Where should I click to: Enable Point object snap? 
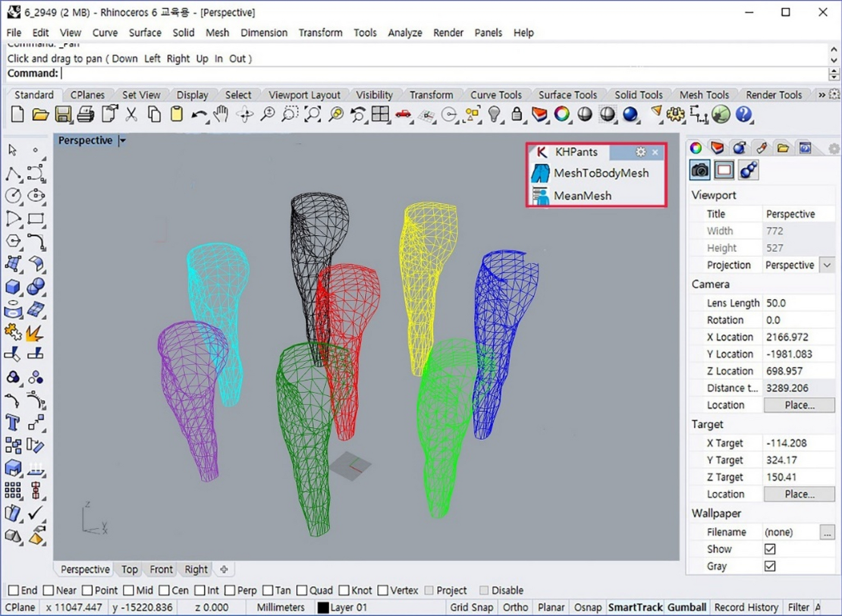point(87,590)
